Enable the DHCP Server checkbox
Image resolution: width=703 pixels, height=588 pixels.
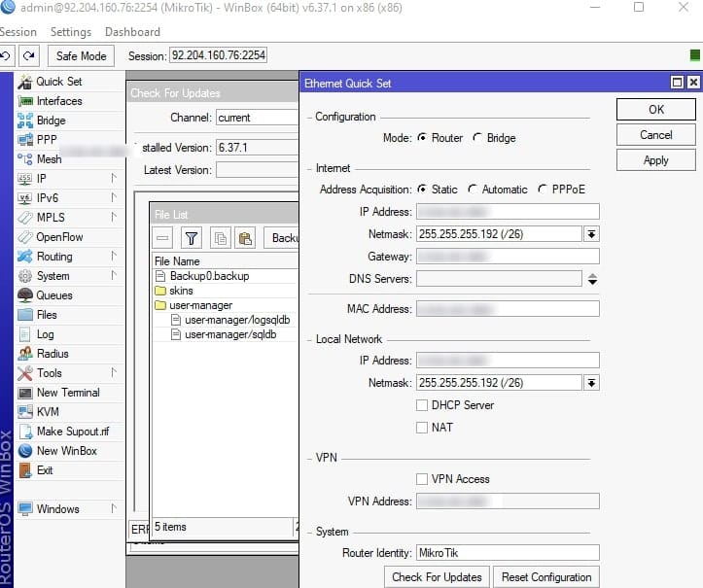[x=422, y=405]
